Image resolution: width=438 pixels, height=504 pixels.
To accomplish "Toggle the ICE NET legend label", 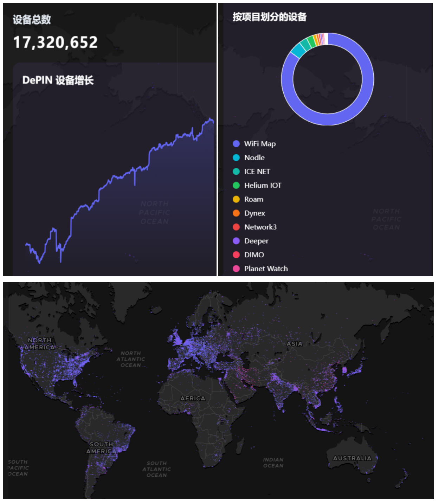I will [x=257, y=172].
